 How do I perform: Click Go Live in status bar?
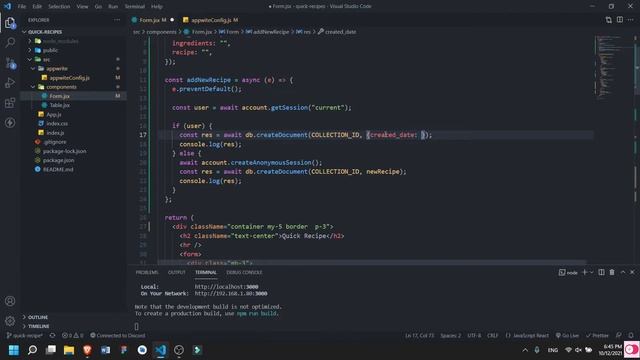pos(567,336)
